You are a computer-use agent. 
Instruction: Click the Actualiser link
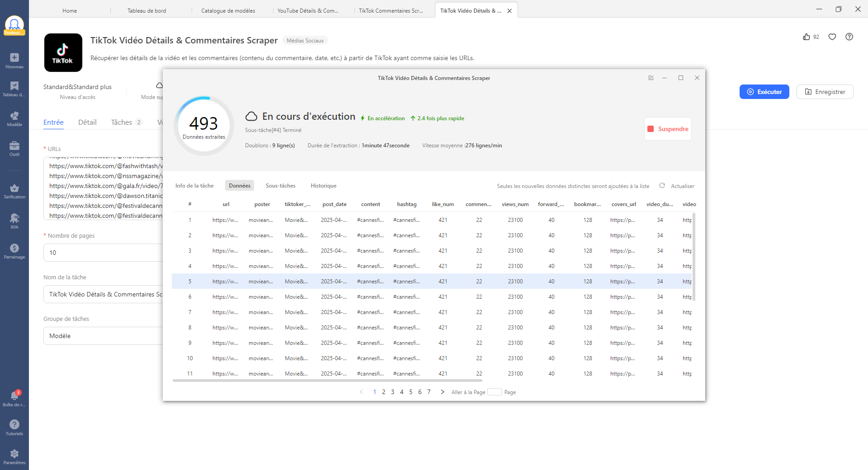(x=683, y=186)
